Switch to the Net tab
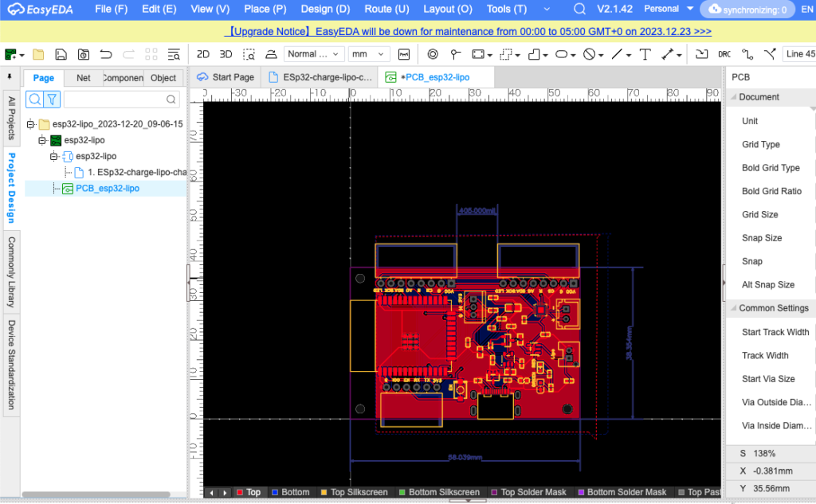Screen dimensions: 816x504 pos(83,78)
